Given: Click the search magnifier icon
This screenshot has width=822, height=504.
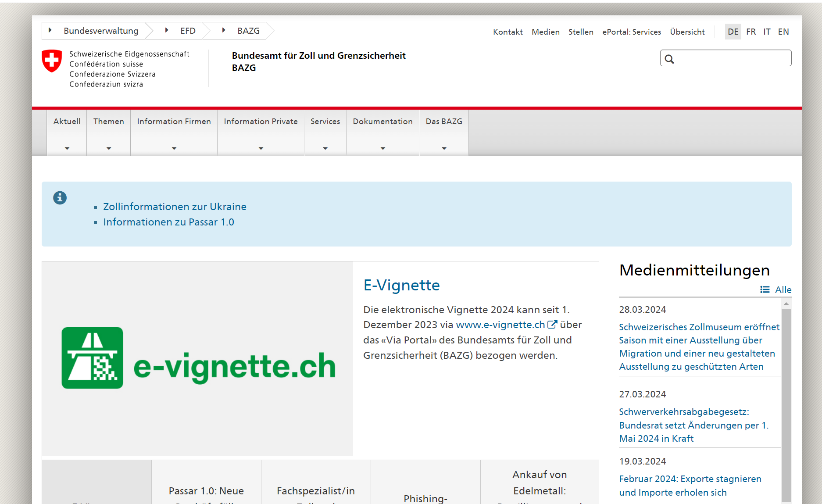Looking at the screenshot, I should click(669, 59).
